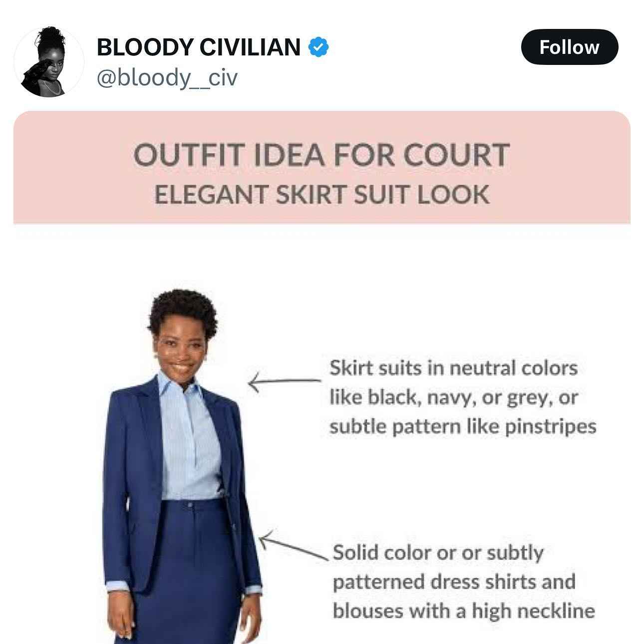Open the Bloody Civilian profile avatar
The width and height of the screenshot is (644, 644).
coord(49,61)
